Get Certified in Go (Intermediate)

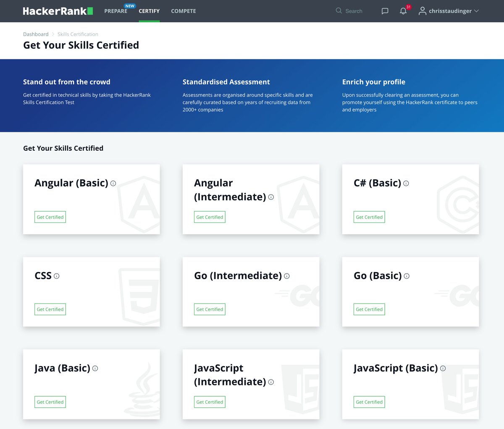click(x=210, y=309)
